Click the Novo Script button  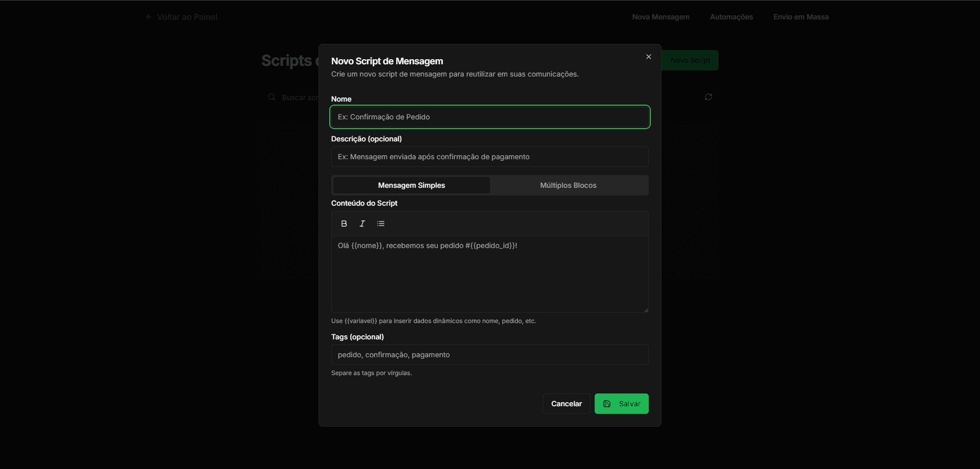point(690,60)
